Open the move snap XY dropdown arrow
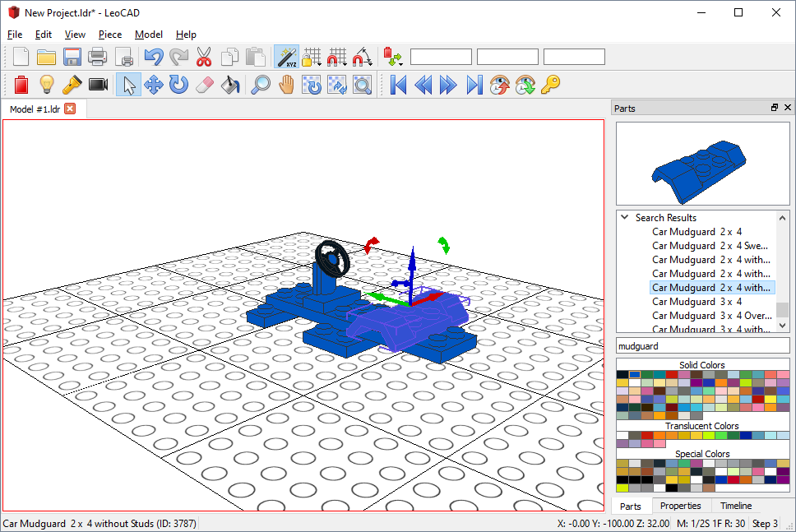 click(345, 63)
